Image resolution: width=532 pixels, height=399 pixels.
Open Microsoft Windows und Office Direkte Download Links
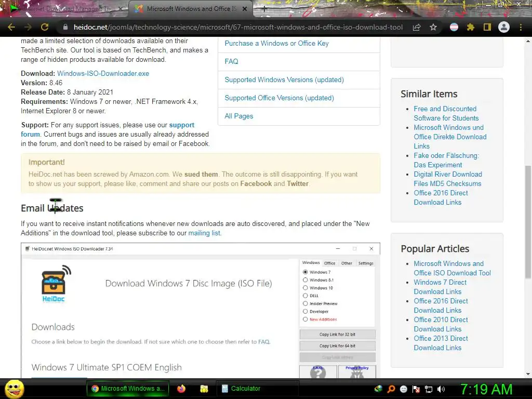point(450,137)
